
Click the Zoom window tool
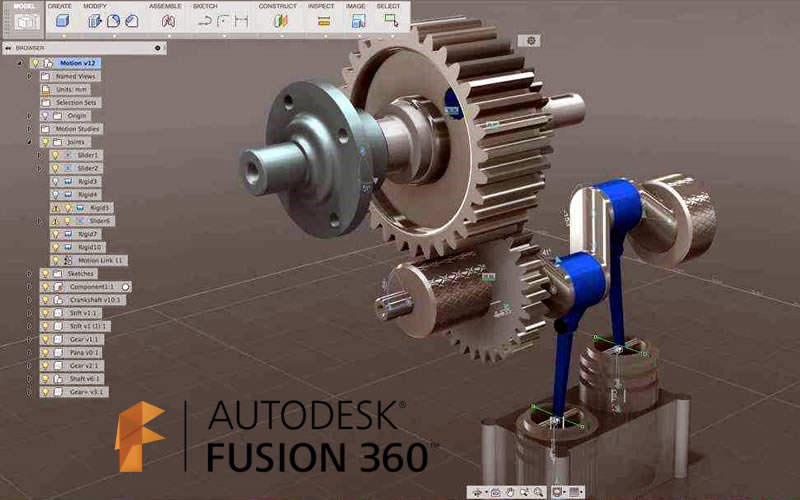tap(524, 492)
